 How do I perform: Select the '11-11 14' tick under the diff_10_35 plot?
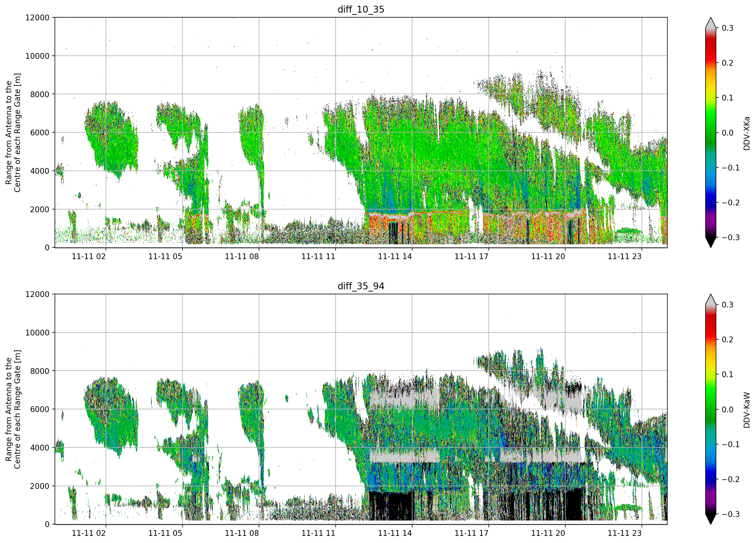[395, 256]
